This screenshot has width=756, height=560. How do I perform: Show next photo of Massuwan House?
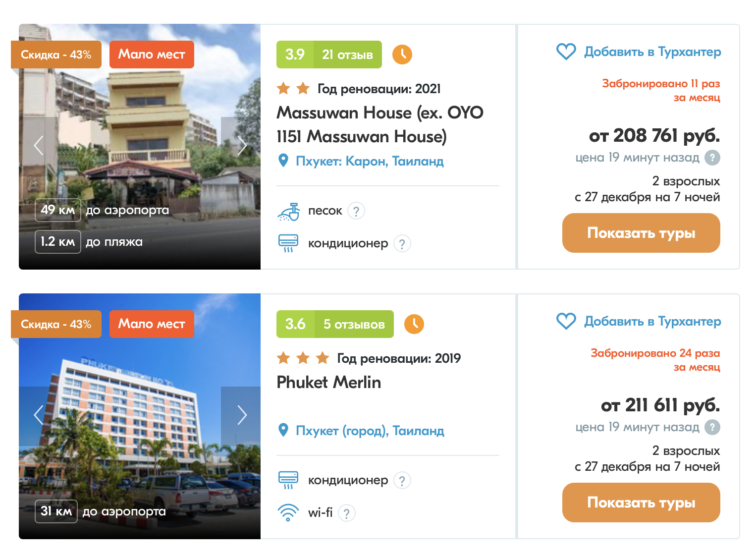coord(241,145)
